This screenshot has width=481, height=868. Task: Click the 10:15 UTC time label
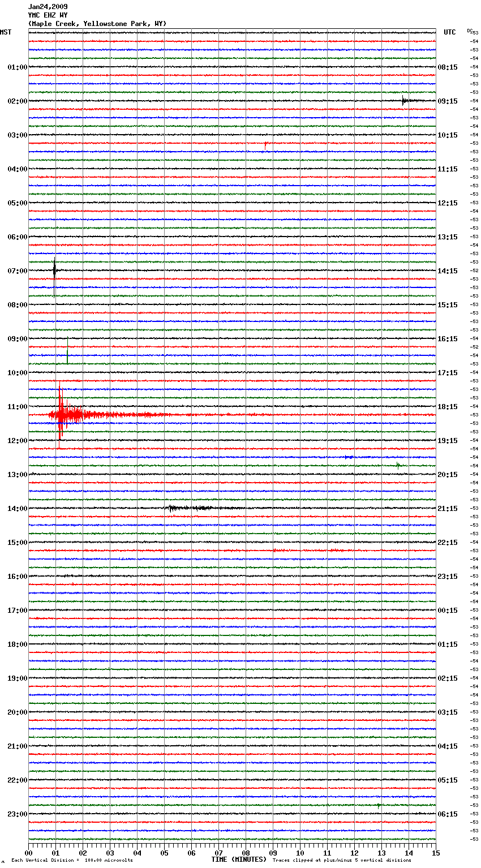[448, 135]
